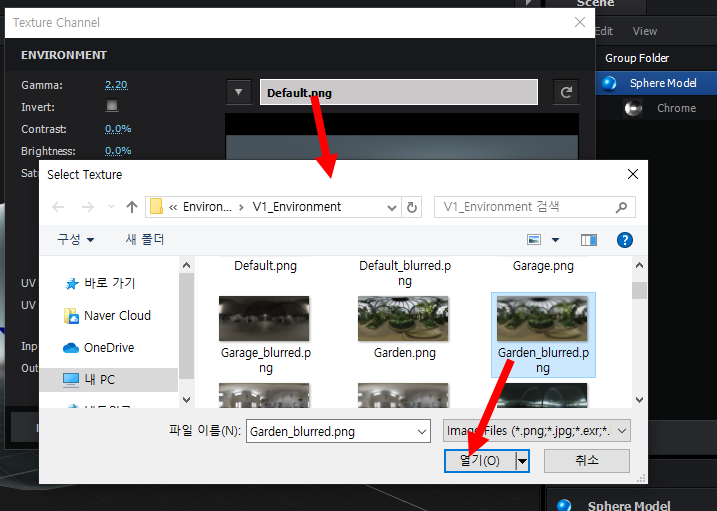Select the Garage_blurred.png thumbnail

264,319
